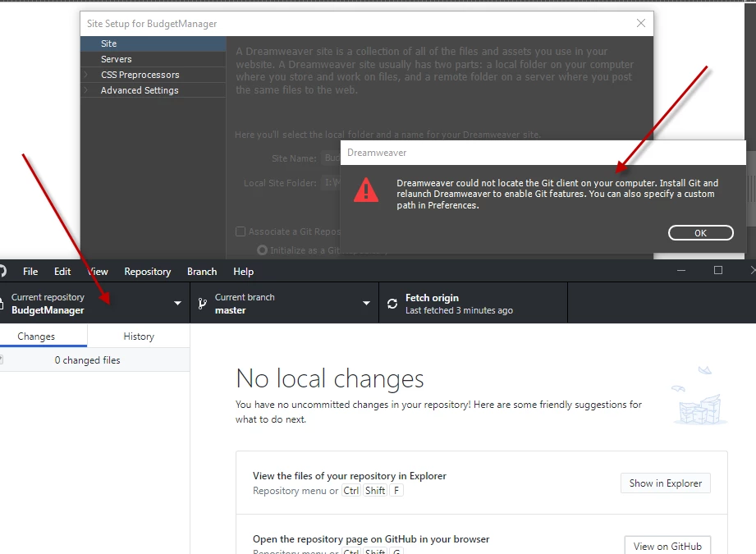Open the View menu in GitHub Desktop
This screenshot has height=554, width=756.
click(x=98, y=272)
